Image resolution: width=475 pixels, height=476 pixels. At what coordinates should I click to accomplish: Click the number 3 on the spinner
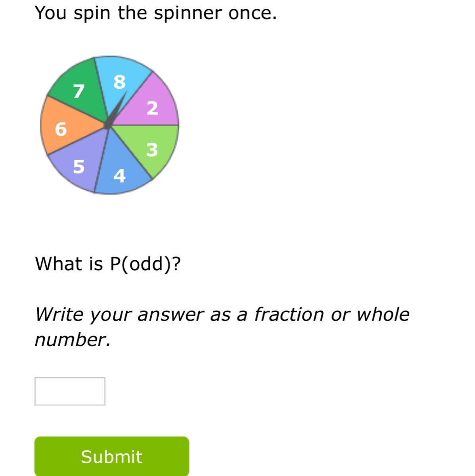(152, 150)
